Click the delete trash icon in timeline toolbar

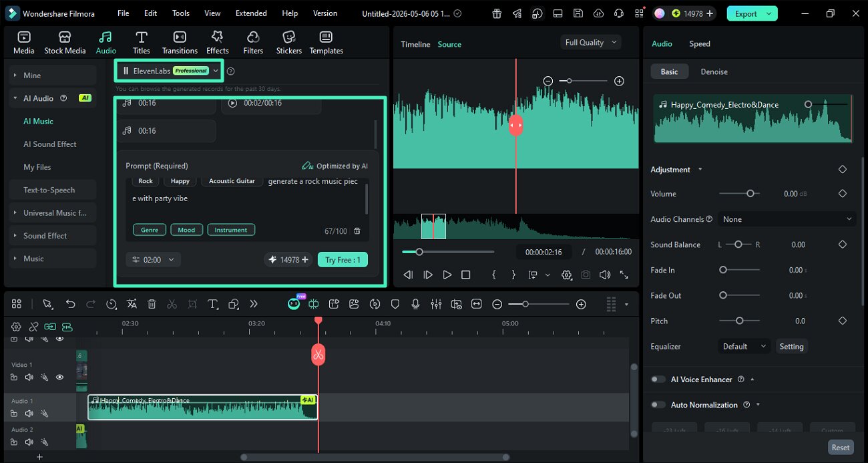click(x=152, y=304)
